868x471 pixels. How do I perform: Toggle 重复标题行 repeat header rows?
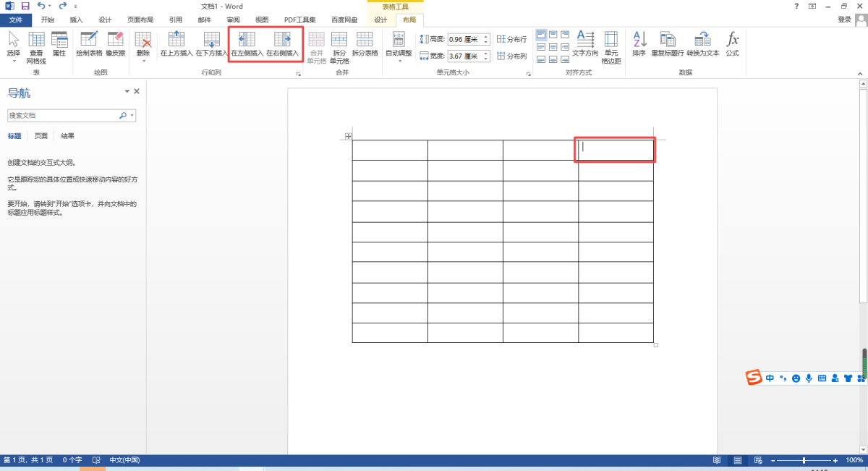click(x=667, y=41)
